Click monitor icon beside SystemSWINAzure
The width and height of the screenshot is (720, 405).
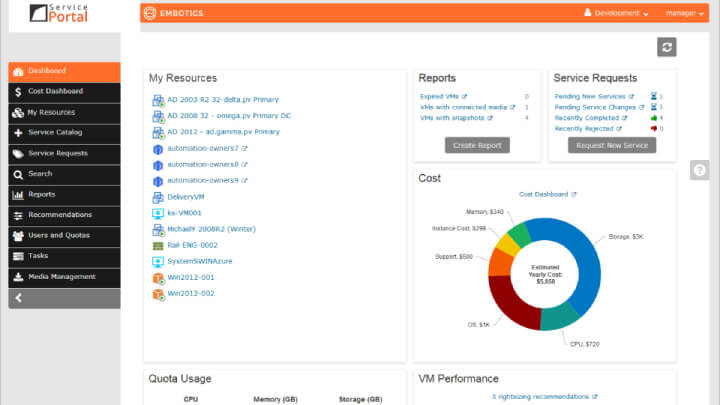(x=158, y=262)
